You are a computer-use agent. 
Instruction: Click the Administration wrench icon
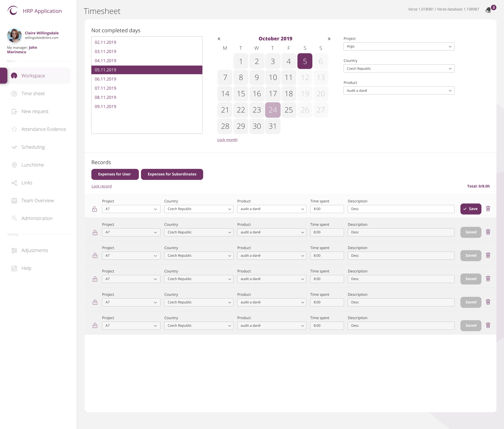(x=14, y=218)
